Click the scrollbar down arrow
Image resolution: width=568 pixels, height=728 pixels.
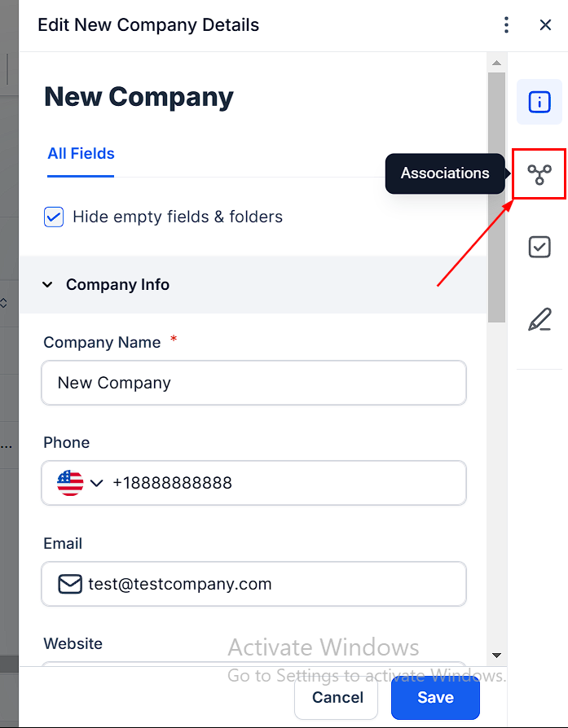496,655
